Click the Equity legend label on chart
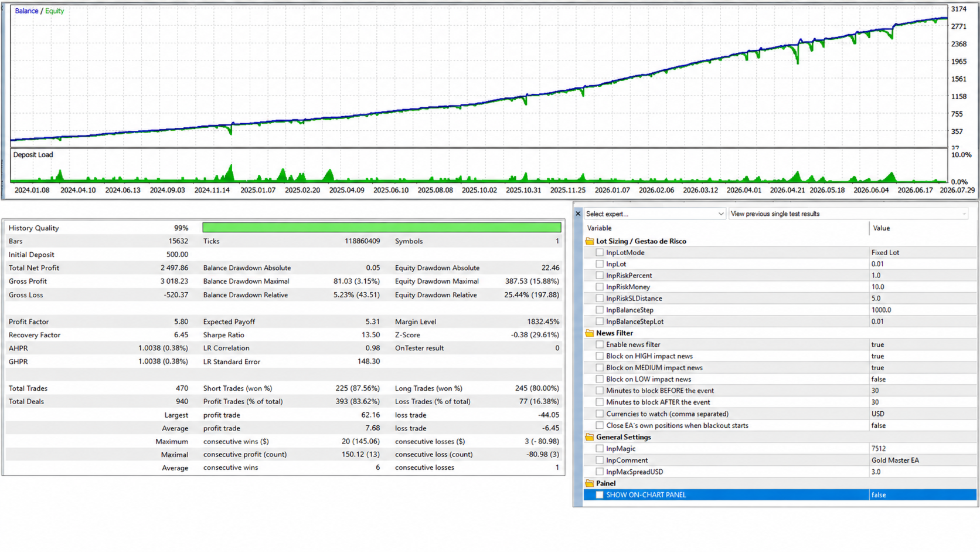The height and width of the screenshot is (552, 980). click(55, 11)
